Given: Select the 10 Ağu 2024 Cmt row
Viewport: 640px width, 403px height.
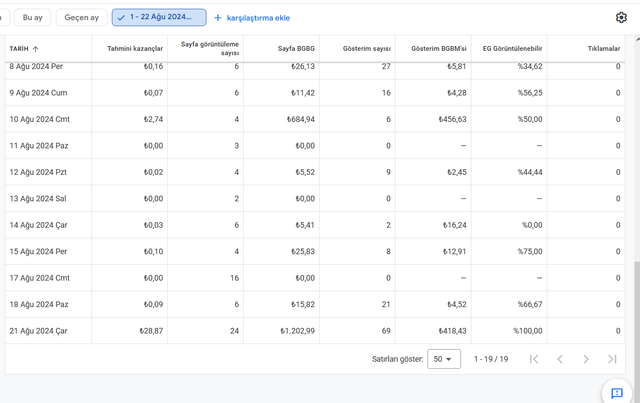Looking at the screenshot, I should [315, 119].
